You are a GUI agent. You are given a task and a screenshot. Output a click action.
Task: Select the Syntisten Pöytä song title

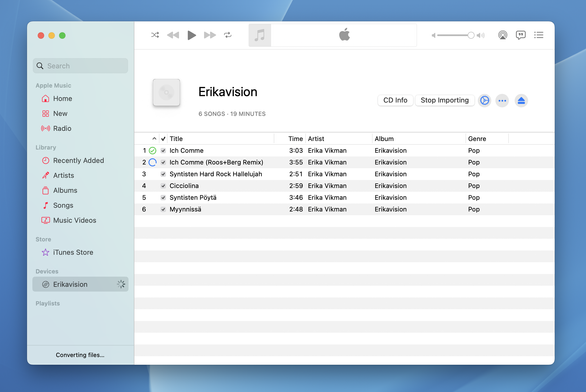[193, 198]
